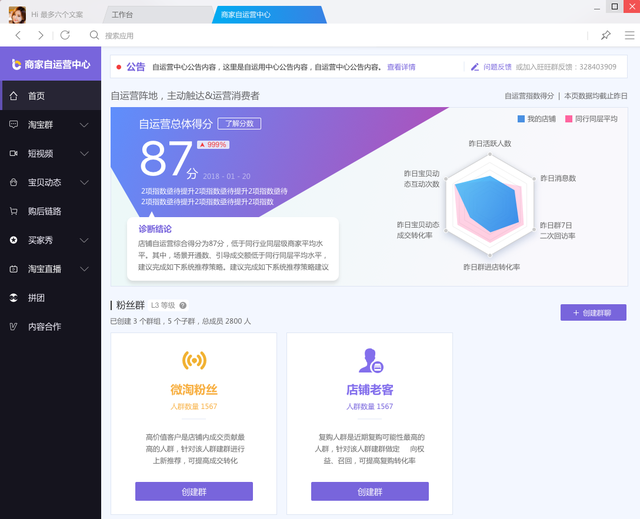Click the date 2018 - 01 - 20
640x519 pixels.
pos(227,176)
